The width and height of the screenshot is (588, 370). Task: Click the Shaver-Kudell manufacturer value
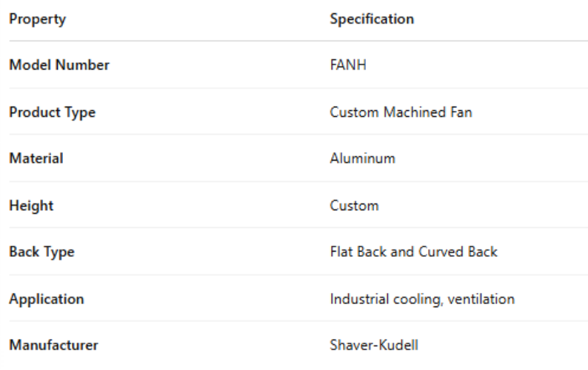pyautogui.click(x=369, y=346)
